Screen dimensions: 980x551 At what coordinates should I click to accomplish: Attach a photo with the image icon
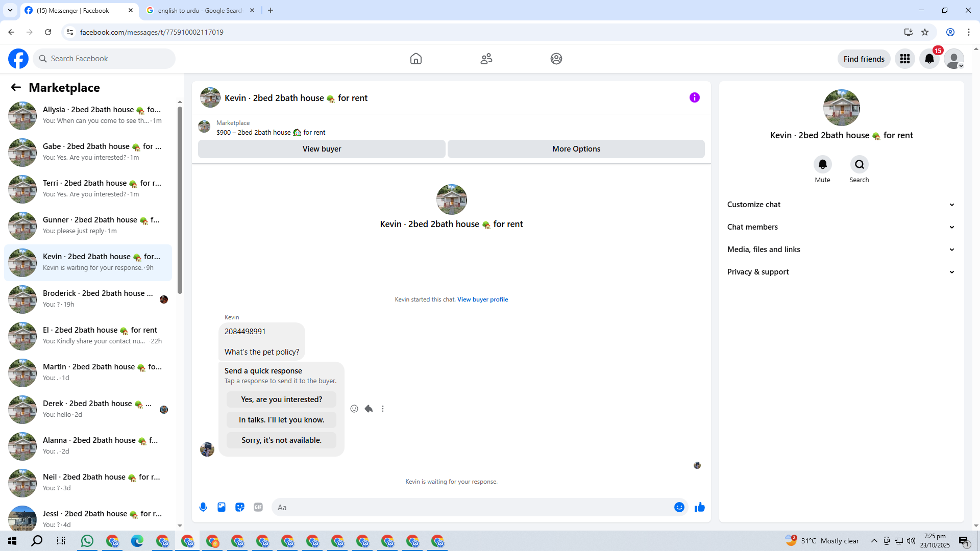click(x=222, y=507)
